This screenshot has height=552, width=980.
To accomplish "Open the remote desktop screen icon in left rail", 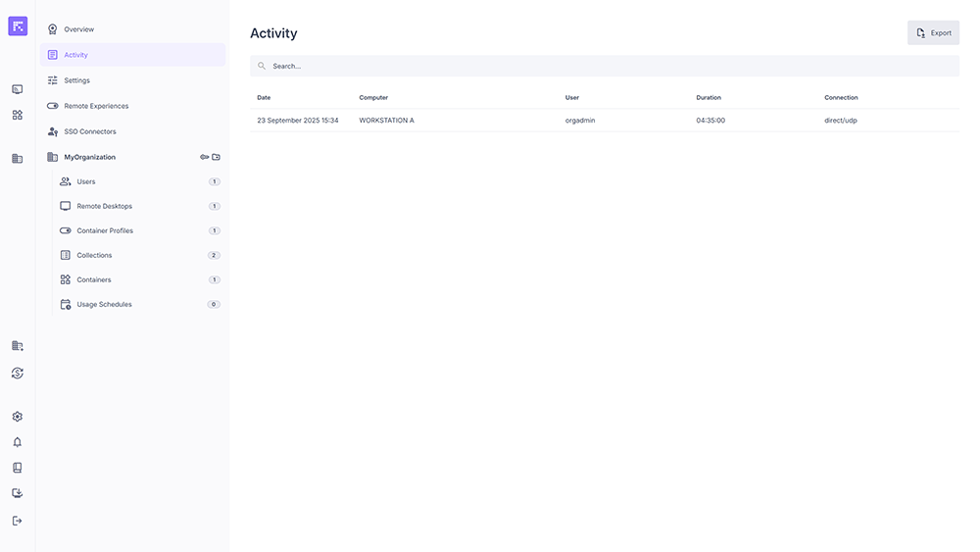I will click(x=17, y=89).
